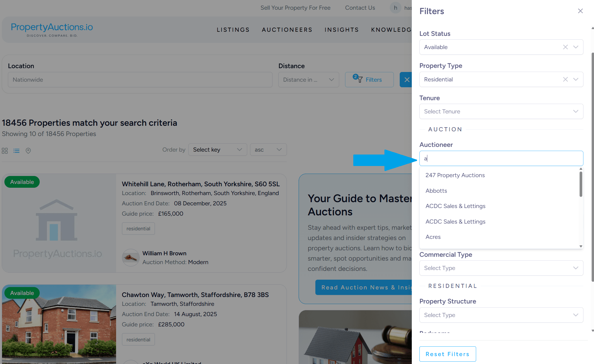Open the Auctioneers navigation tab
The height and width of the screenshot is (364, 594).
click(x=287, y=30)
